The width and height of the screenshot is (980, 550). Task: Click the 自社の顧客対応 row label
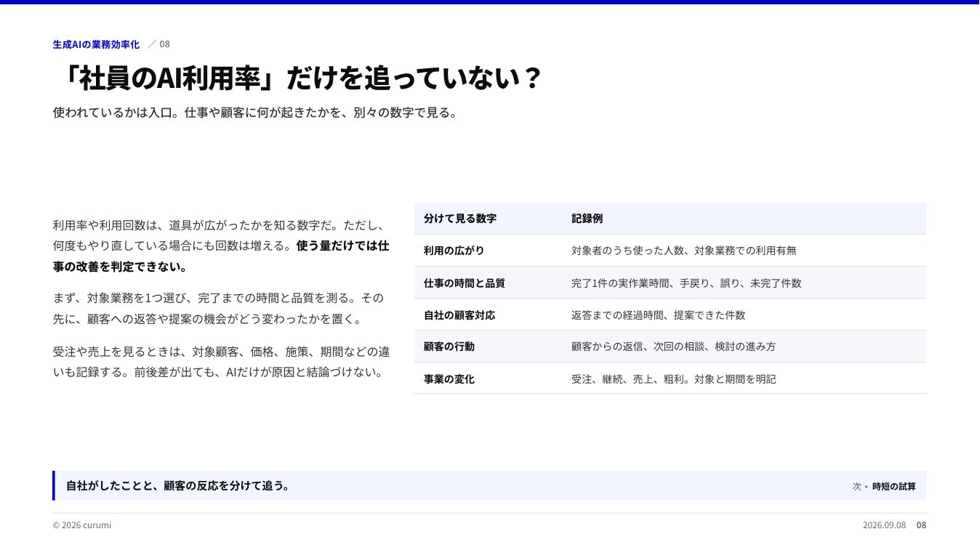(x=459, y=315)
